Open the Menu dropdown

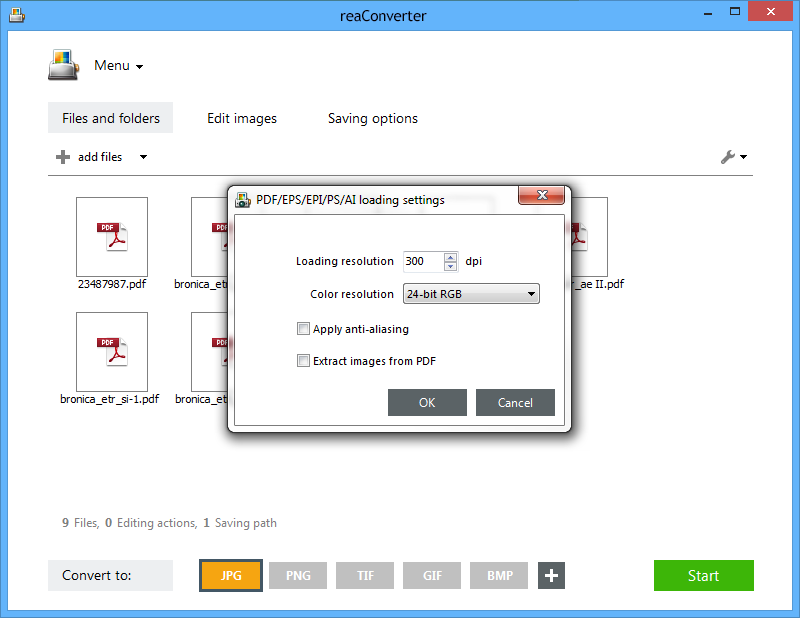pyautogui.click(x=118, y=66)
